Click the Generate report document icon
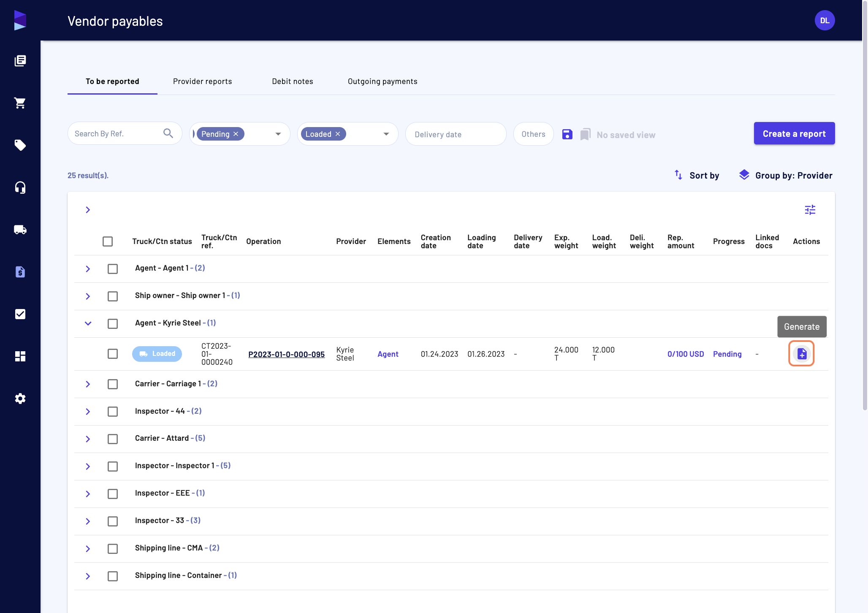Viewport: 868px width, 613px height. click(801, 354)
